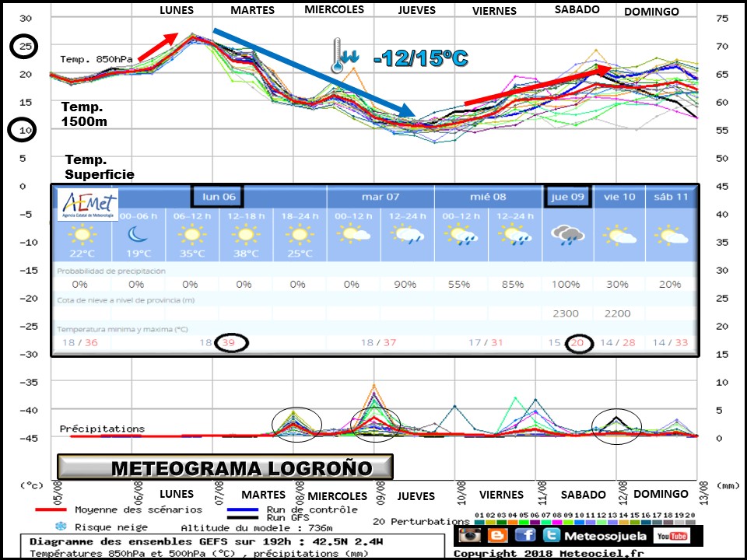Click the Temperatura mínima y máxima label
747x560 pixels.
coord(122,329)
